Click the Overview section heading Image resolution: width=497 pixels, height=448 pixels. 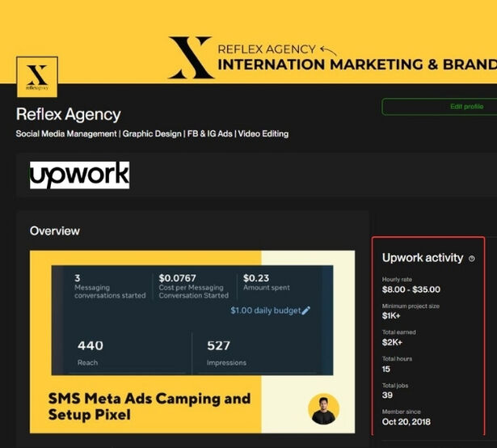click(x=55, y=231)
